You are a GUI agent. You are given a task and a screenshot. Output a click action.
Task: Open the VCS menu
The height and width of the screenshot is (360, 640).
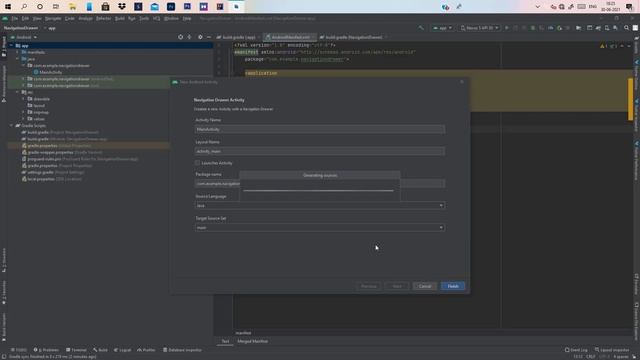[156, 18]
